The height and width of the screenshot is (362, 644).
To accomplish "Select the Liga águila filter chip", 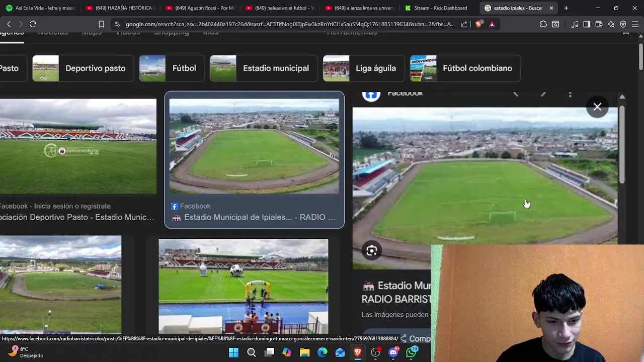I will (x=364, y=68).
